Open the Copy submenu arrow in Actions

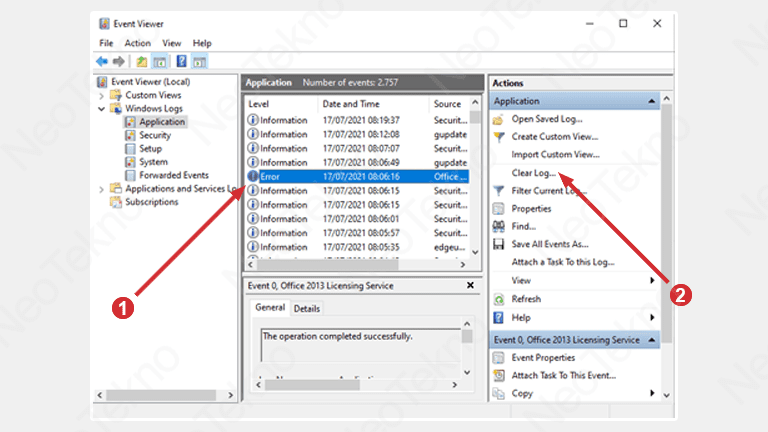652,393
